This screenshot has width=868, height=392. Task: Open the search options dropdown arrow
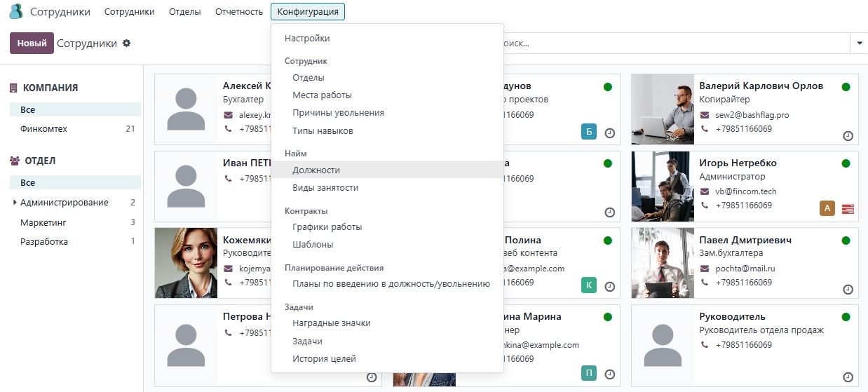pyautogui.click(x=860, y=43)
